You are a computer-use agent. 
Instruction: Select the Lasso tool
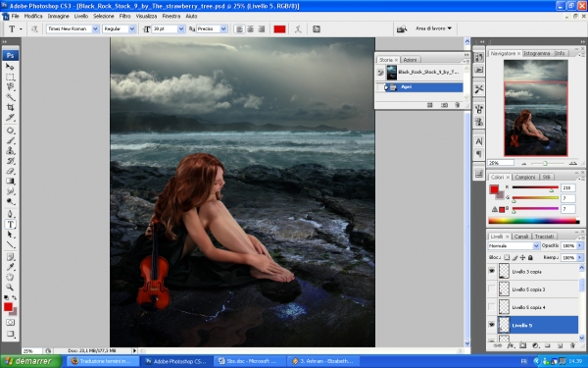10,86
